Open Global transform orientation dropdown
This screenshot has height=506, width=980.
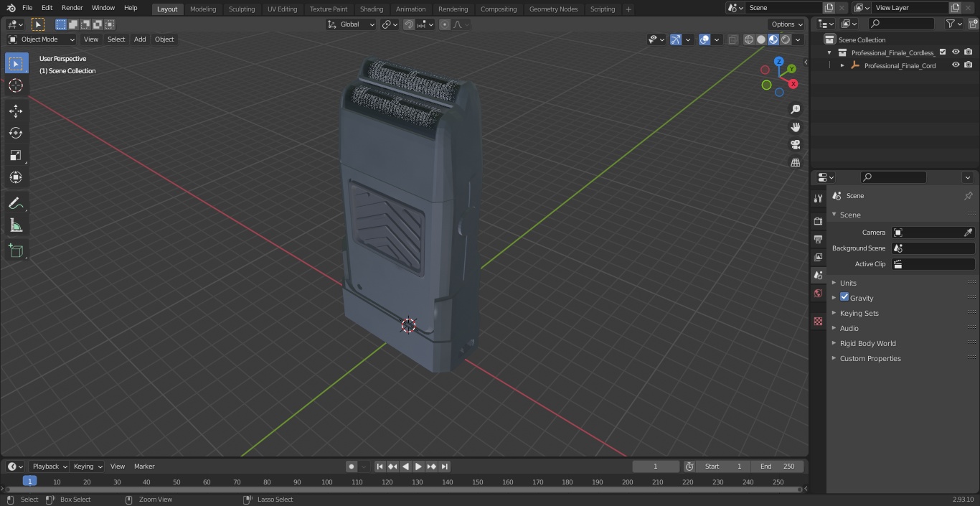pyautogui.click(x=351, y=24)
